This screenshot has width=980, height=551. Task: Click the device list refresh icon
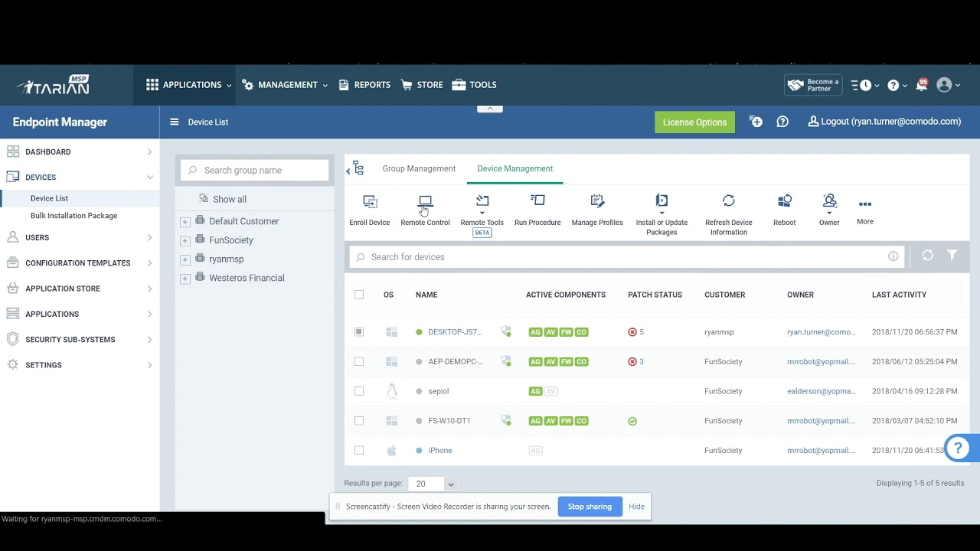coord(927,256)
